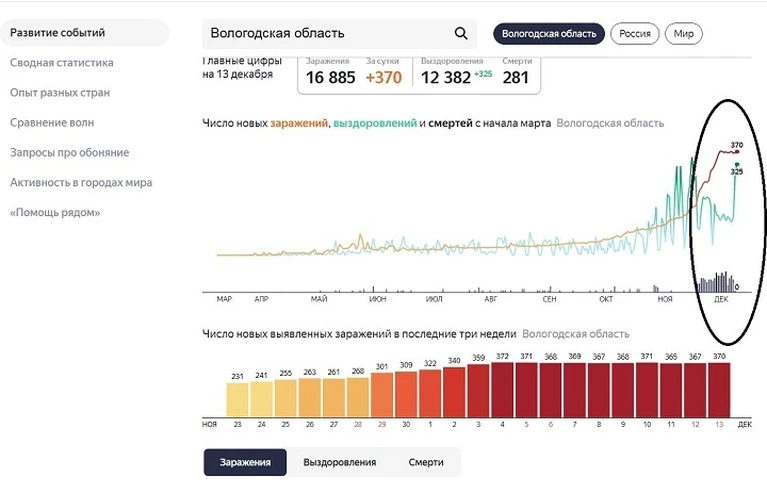The height and width of the screenshot is (494, 767).
Task: Select the Заражения tab
Action: click(x=245, y=462)
